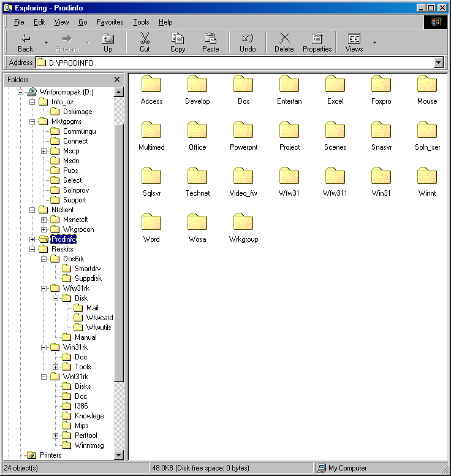Open Properties from the toolbar
The image size is (451, 476).
[317, 43]
